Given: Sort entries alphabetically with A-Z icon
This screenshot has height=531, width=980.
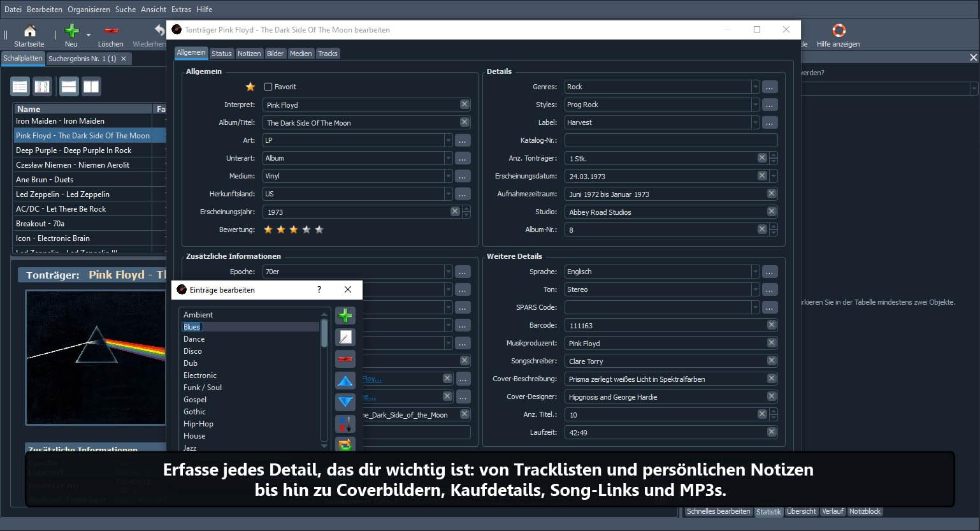Looking at the screenshot, I should click(x=345, y=424).
